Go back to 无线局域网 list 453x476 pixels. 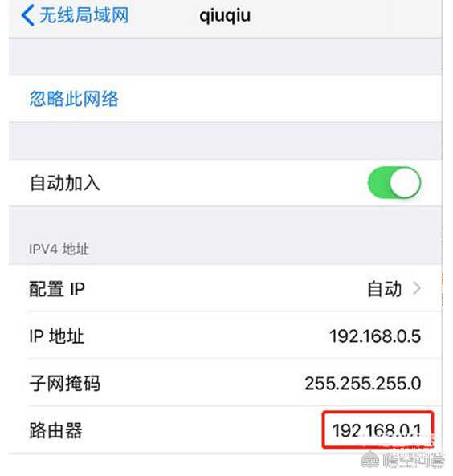tap(75, 16)
